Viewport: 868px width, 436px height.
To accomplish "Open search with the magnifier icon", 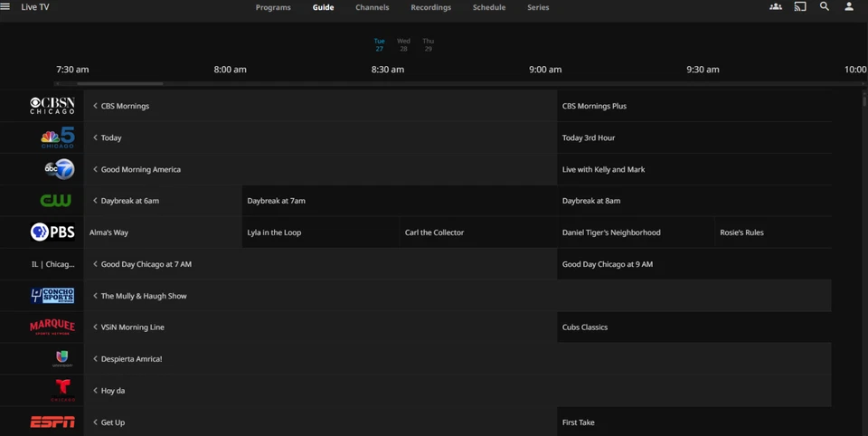I will [x=825, y=6].
